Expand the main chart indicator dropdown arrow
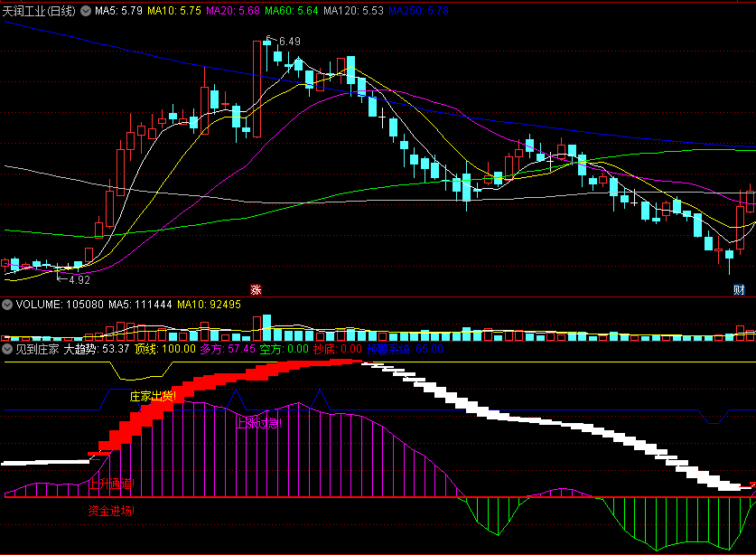 [x=85, y=11]
